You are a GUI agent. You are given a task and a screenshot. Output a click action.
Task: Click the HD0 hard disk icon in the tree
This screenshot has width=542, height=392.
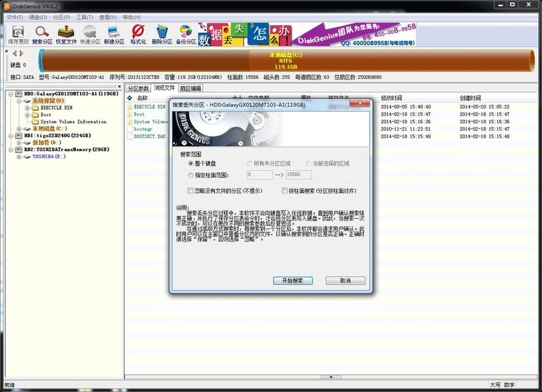click(x=18, y=94)
